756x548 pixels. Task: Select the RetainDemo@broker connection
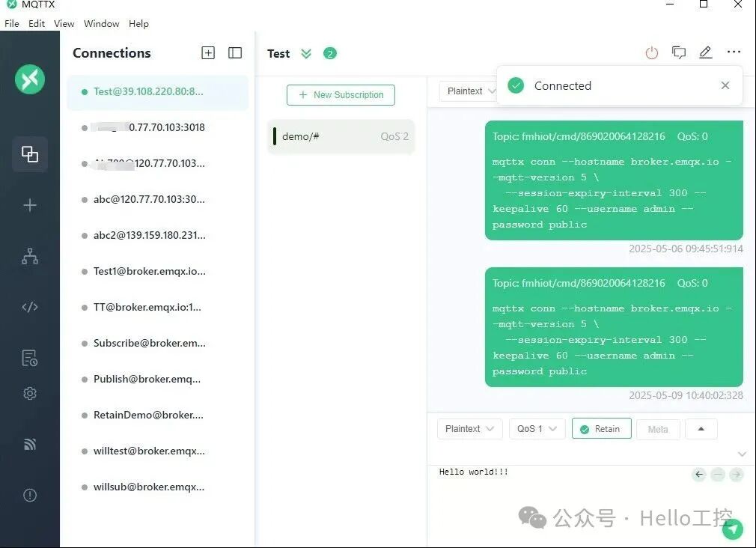click(158, 415)
